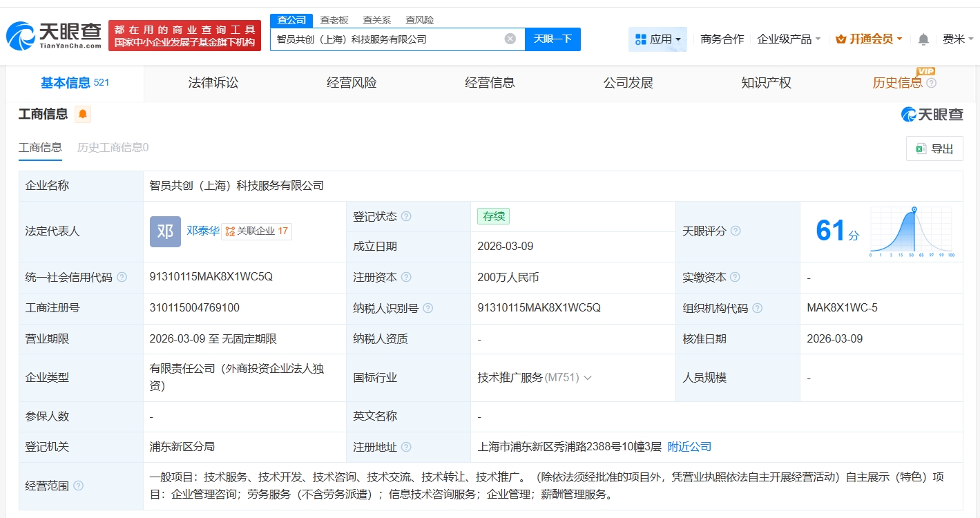Image resolution: width=980 pixels, height=518 pixels.
Task: Click help icon next to 历史信息 tab
Action: click(931, 83)
